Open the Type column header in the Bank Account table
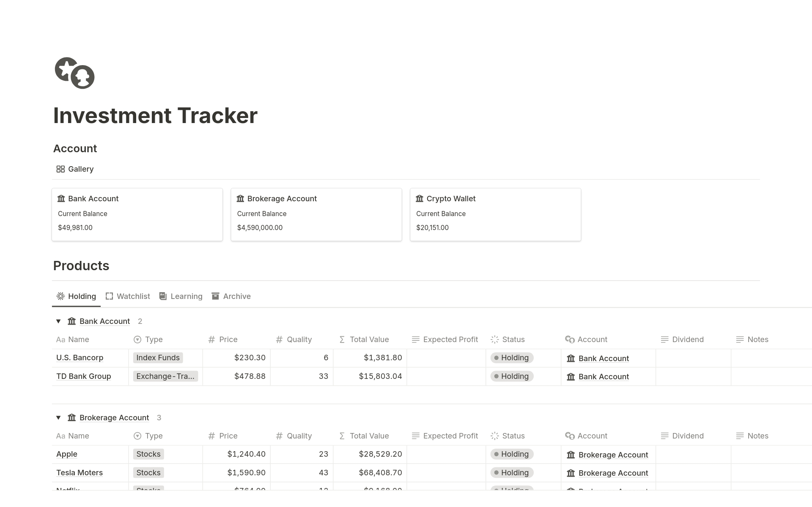This screenshot has height=507, width=812. click(153, 340)
